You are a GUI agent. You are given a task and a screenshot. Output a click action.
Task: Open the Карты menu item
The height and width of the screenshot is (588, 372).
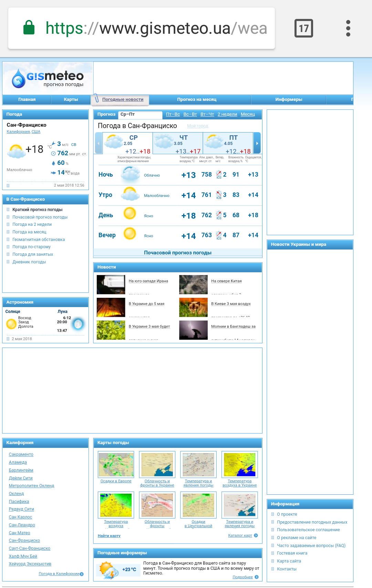71,99
